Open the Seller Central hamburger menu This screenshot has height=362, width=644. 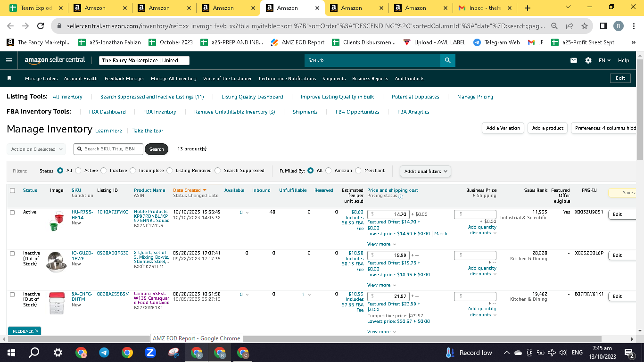pos(9,60)
